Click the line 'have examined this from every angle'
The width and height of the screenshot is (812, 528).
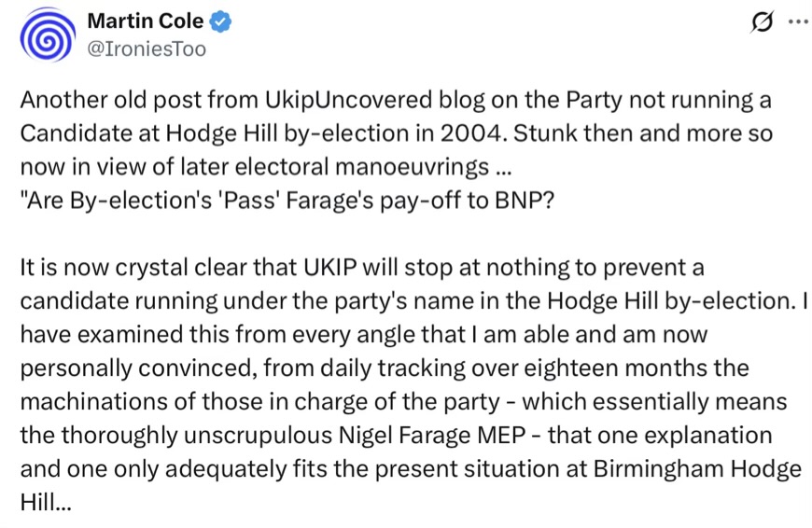tap(364, 335)
